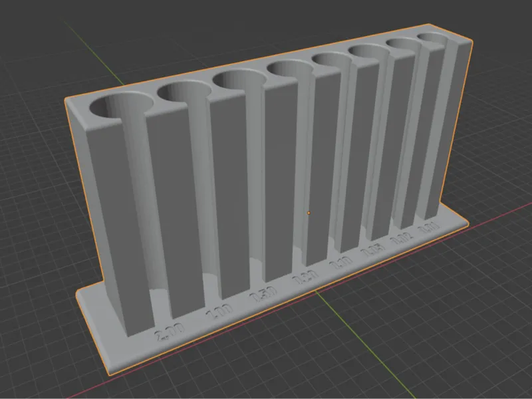Click the embossed 0.50 label on base
The width and height of the screenshot is (532, 399).
(263, 294)
